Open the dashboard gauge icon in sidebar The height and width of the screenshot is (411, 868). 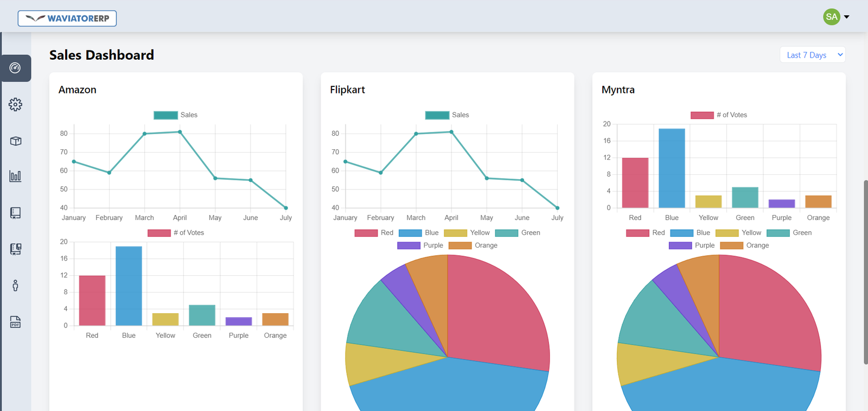coord(15,68)
